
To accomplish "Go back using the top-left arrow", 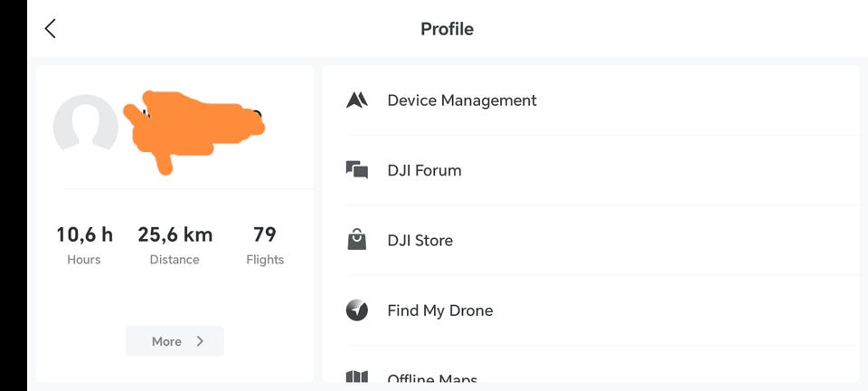I will pos(51,29).
